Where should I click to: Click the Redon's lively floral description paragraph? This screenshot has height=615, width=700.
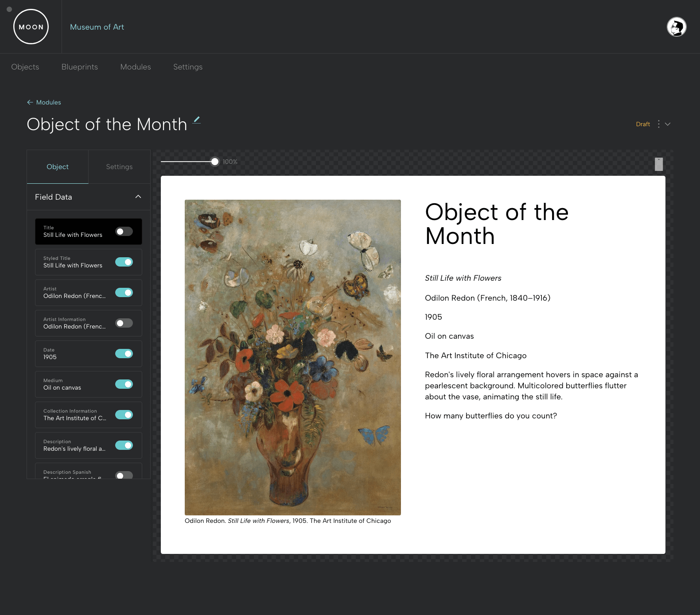(532, 386)
